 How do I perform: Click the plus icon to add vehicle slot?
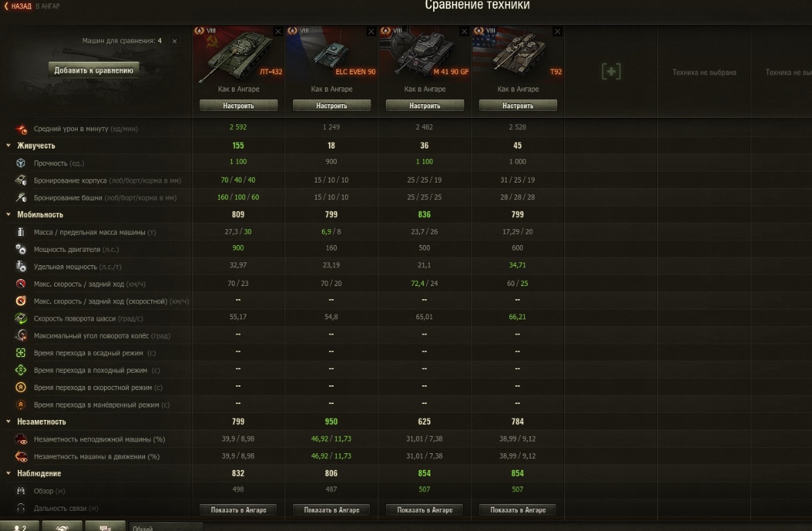click(x=611, y=71)
